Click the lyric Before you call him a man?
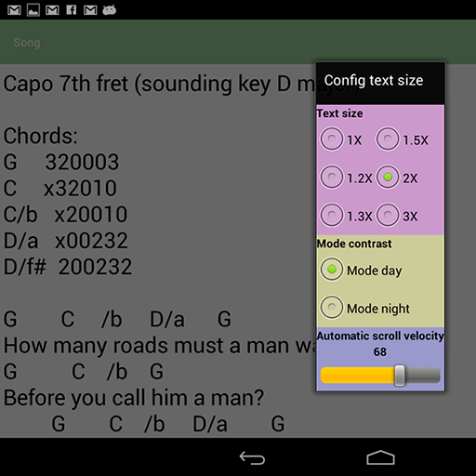 pos(134,398)
